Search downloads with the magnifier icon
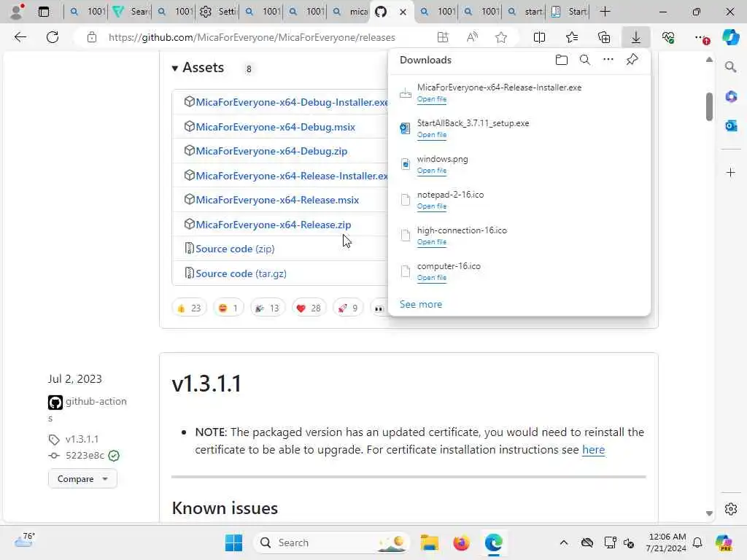 585,60
